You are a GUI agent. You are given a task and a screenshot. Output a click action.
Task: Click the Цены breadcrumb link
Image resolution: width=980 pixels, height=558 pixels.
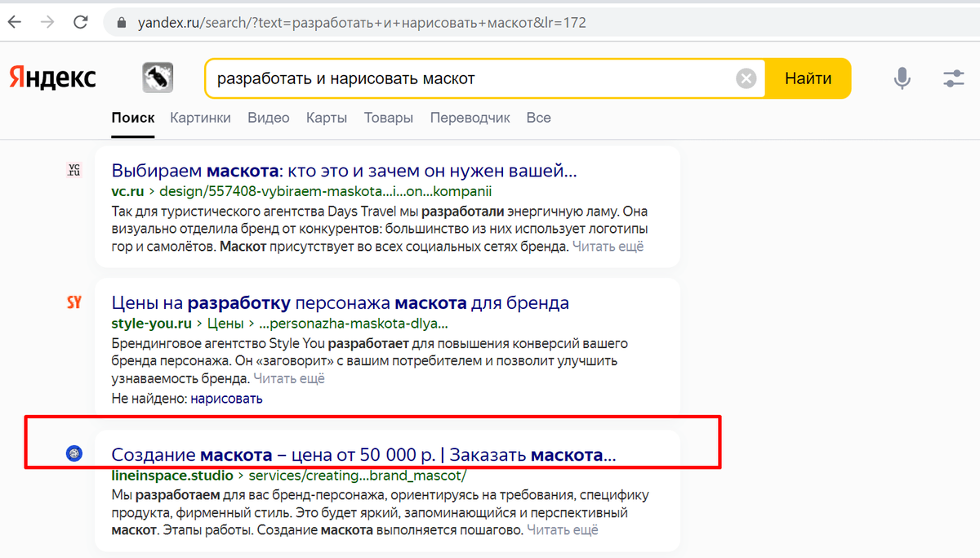[x=225, y=324]
